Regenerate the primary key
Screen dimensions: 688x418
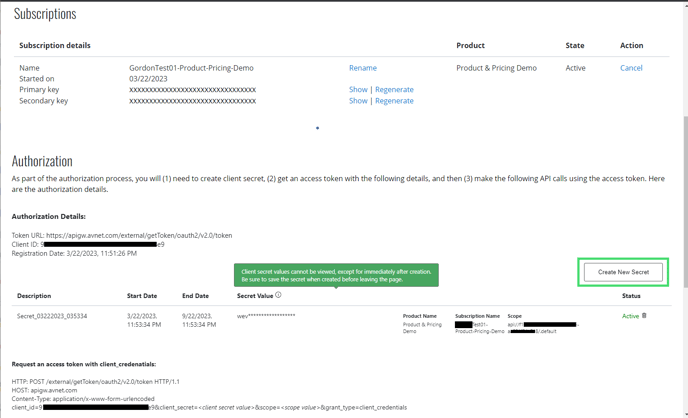[x=394, y=89]
